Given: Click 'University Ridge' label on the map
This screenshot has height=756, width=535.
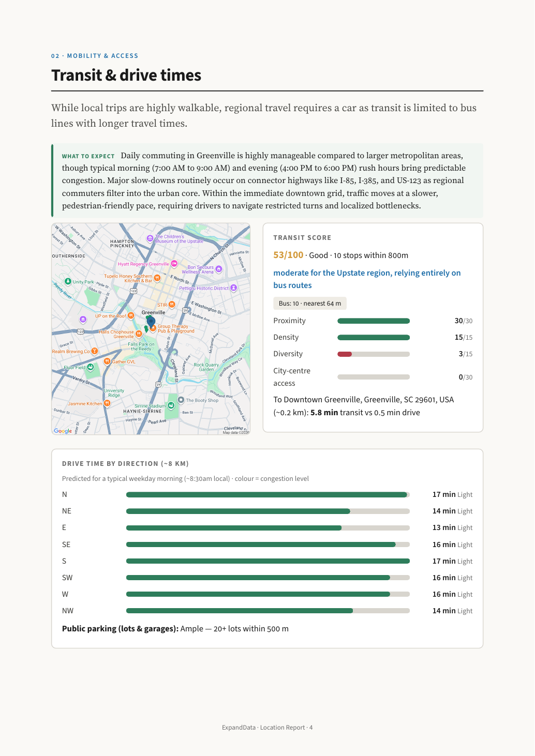Looking at the screenshot, I should tap(114, 393).
